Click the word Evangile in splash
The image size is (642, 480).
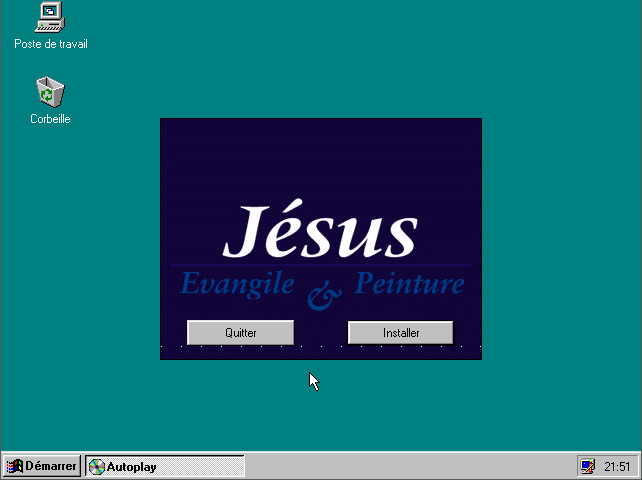[237, 284]
